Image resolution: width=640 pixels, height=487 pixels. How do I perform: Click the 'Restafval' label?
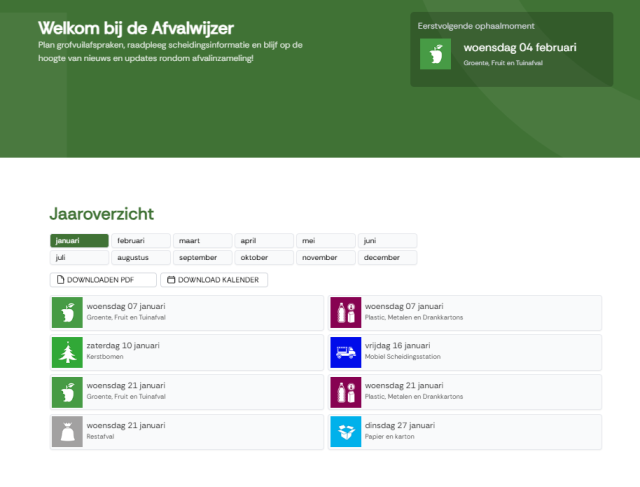pos(100,436)
